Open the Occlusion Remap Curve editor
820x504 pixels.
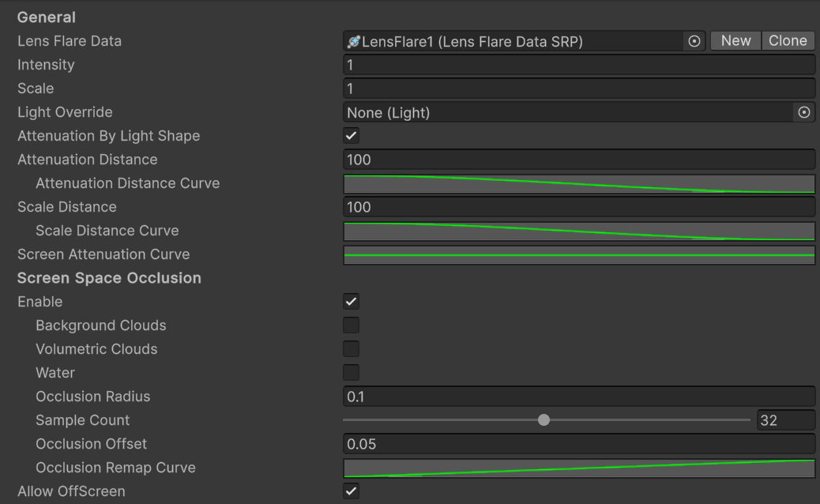(x=578, y=468)
